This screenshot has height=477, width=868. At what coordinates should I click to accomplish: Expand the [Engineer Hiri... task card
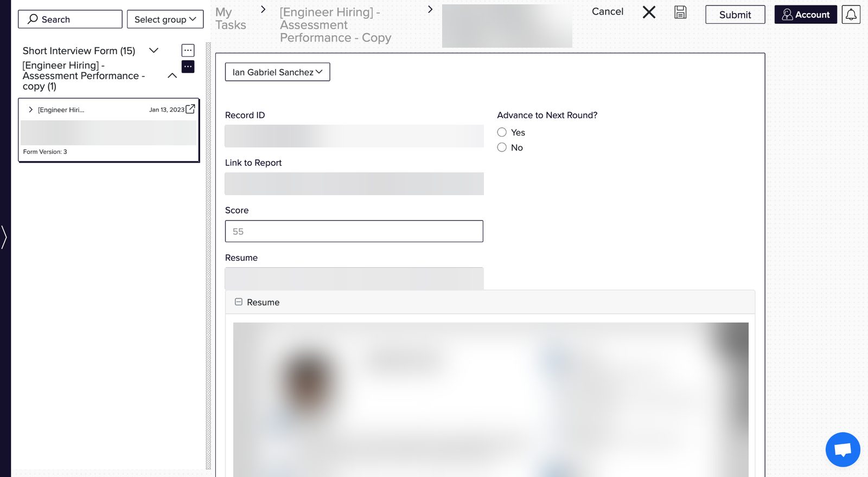click(30, 109)
